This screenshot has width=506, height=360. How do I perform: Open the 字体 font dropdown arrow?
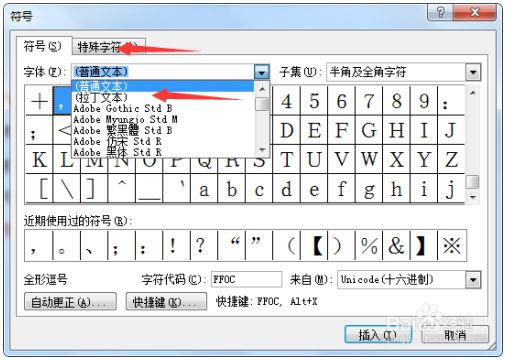click(262, 72)
